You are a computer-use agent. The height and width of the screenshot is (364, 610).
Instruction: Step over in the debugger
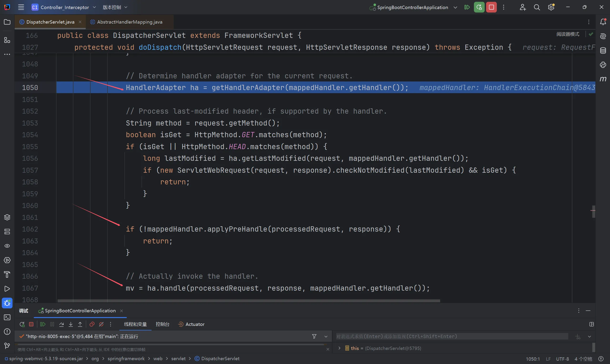pyautogui.click(x=61, y=324)
